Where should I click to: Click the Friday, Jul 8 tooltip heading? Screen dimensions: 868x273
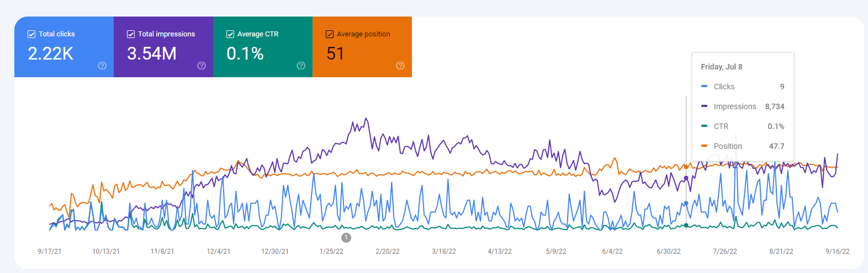(x=721, y=67)
